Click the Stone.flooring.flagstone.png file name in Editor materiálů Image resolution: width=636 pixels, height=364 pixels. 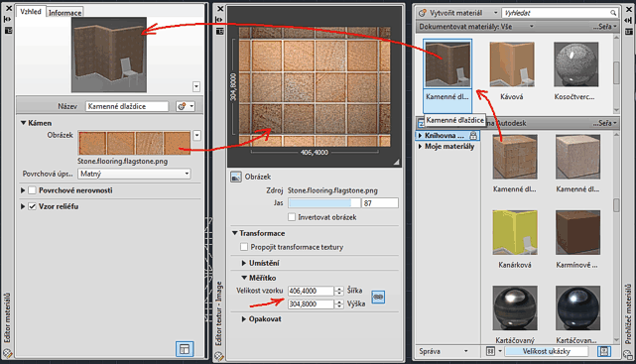click(122, 161)
